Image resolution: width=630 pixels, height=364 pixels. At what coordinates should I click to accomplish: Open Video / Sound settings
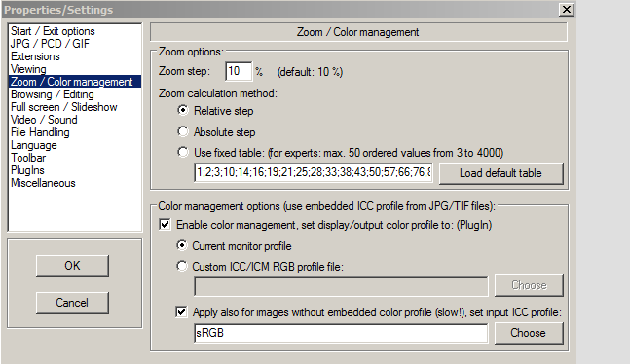click(44, 120)
